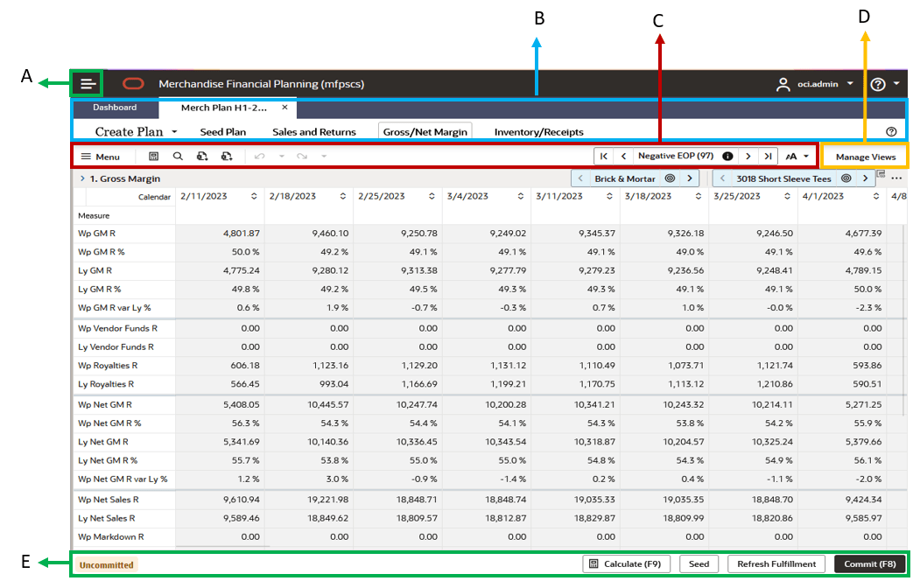Viewport: 920px width, 588px height.
Task: Go to the Seed Plan step
Action: 223,132
